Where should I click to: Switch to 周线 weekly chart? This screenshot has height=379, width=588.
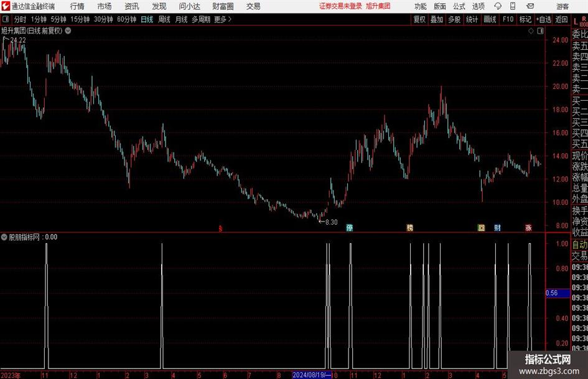[x=164, y=19]
